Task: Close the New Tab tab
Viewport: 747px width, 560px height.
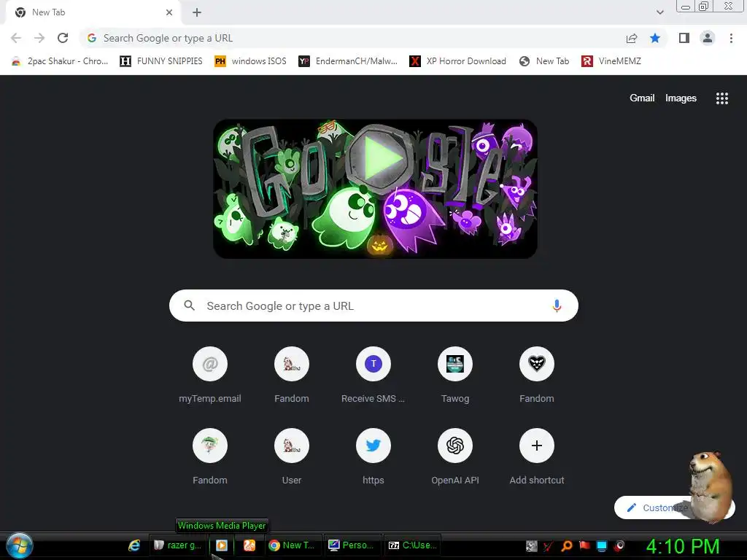Action: 169,12
